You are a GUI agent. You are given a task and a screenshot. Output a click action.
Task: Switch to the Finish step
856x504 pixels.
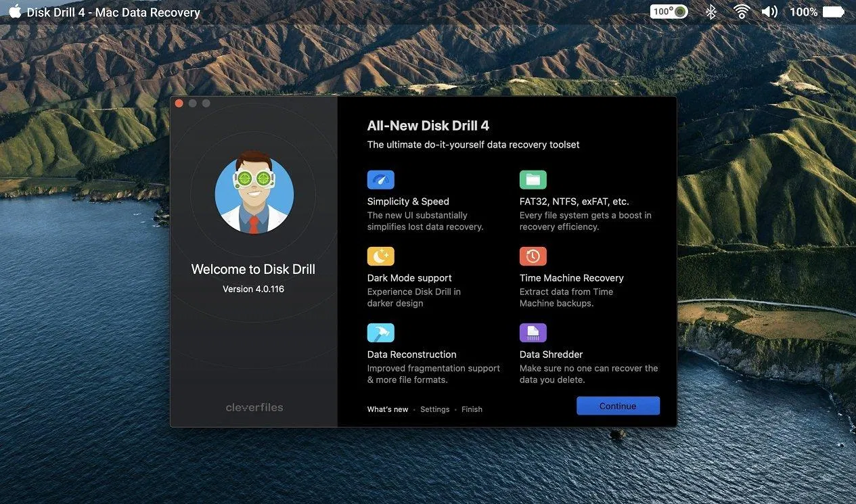click(472, 409)
